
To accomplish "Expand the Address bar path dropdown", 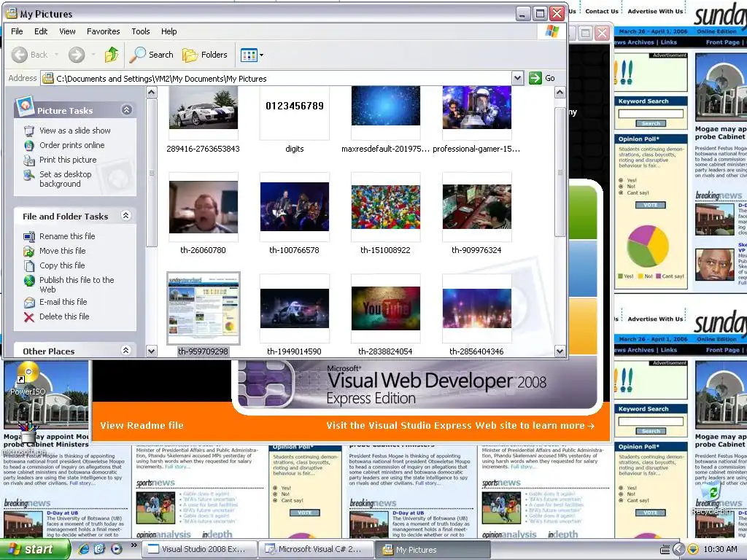I will coord(517,78).
